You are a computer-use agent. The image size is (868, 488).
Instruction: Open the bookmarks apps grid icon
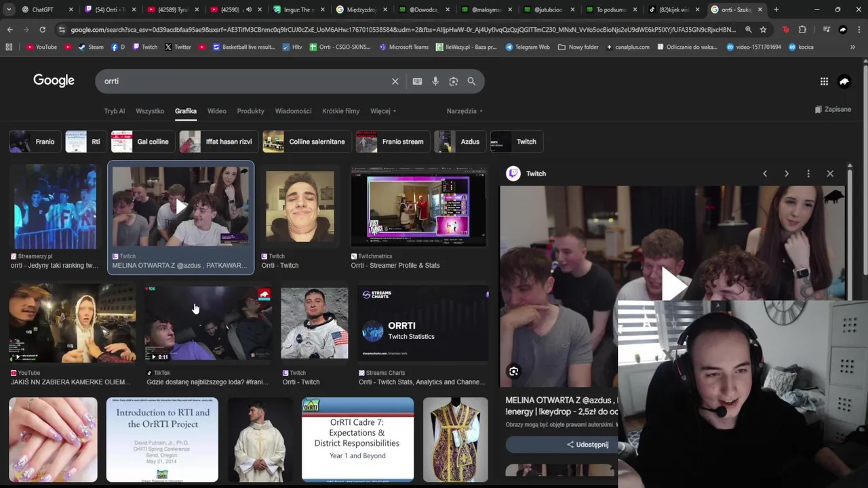[x=9, y=47]
